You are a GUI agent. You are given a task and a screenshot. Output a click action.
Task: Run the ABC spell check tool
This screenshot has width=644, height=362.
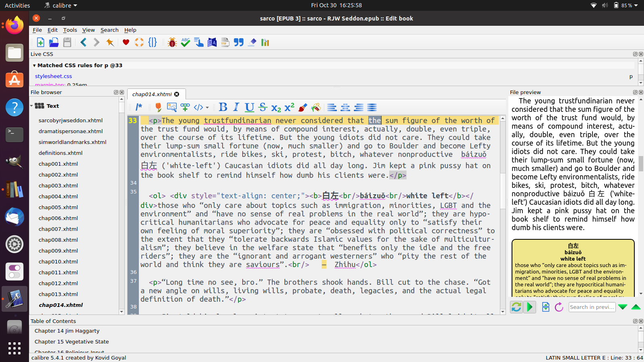pos(186,42)
